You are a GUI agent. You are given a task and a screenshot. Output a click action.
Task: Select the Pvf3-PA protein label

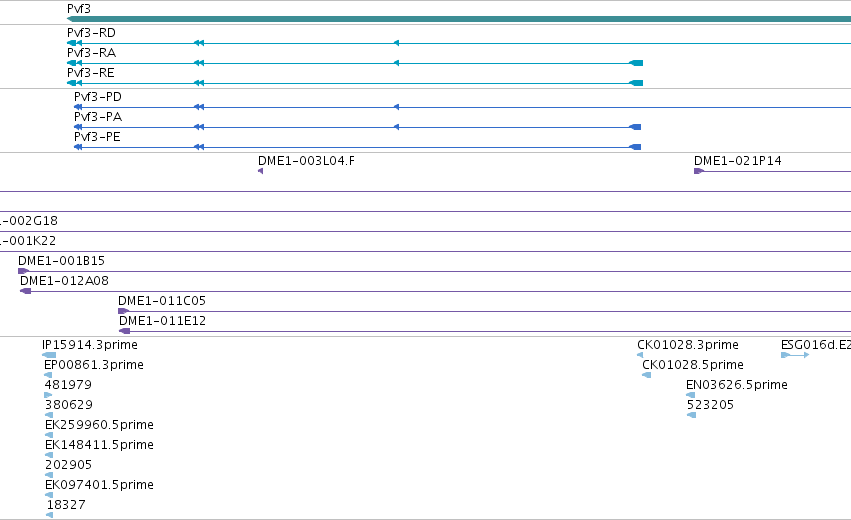click(98, 117)
